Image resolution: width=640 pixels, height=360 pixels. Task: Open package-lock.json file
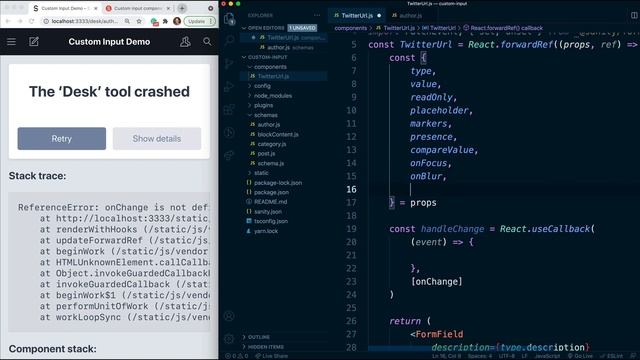278,182
